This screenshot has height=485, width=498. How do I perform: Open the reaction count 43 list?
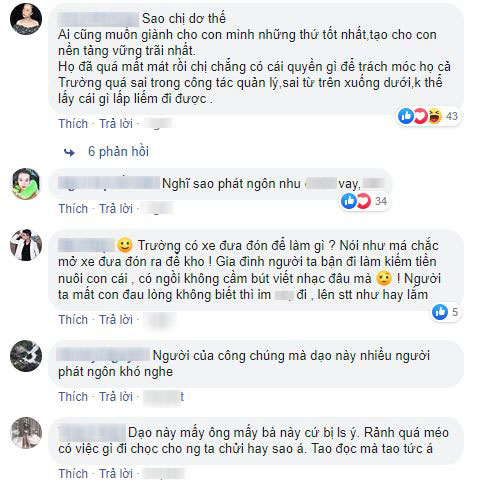[x=452, y=116]
